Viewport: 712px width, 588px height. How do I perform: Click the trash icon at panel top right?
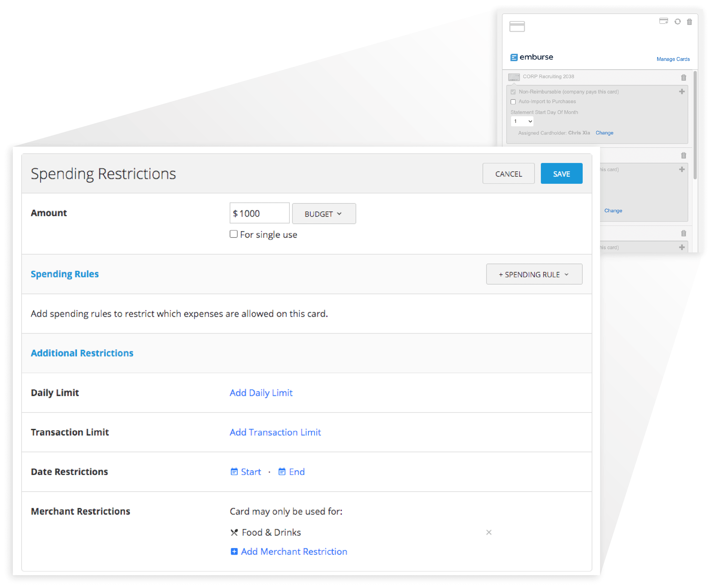pyautogui.click(x=690, y=21)
